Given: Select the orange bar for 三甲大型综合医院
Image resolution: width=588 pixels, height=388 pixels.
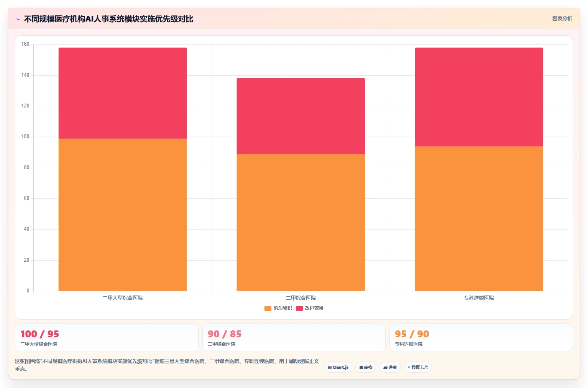Looking at the screenshot, I should tap(123, 215).
